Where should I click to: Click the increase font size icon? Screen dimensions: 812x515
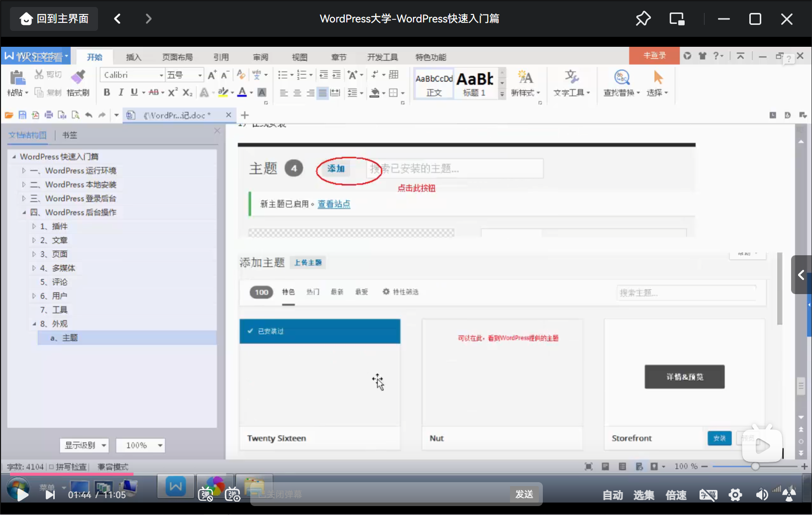(x=212, y=75)
